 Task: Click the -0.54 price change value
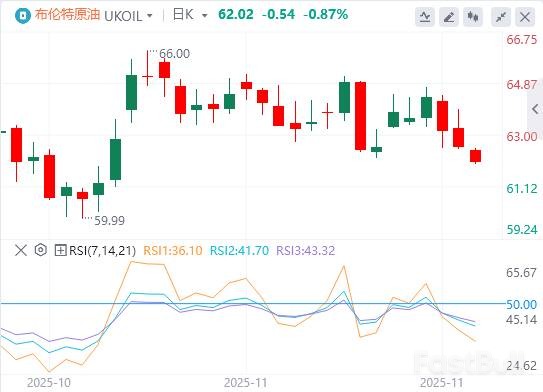point(279,15)
